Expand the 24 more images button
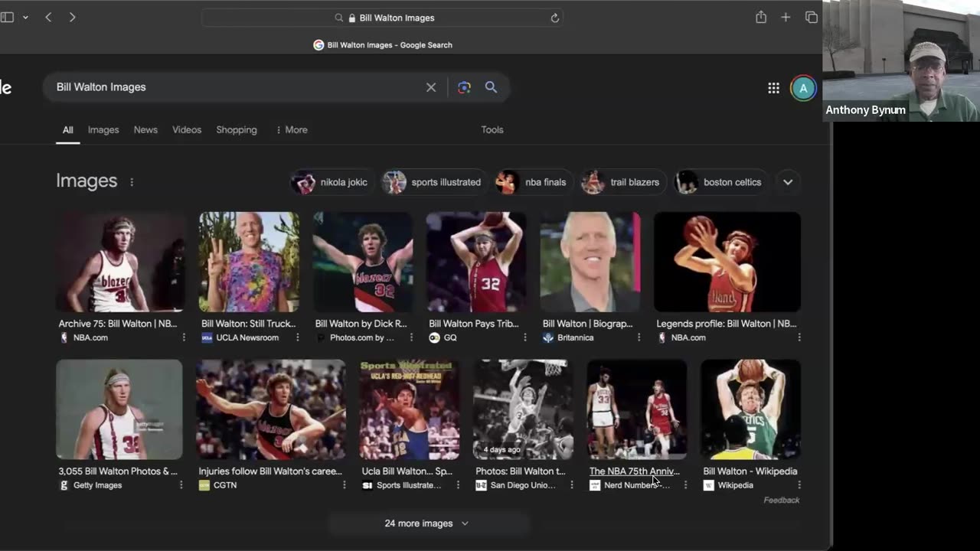Screen dimensions: 980x551 coord(427,523)
